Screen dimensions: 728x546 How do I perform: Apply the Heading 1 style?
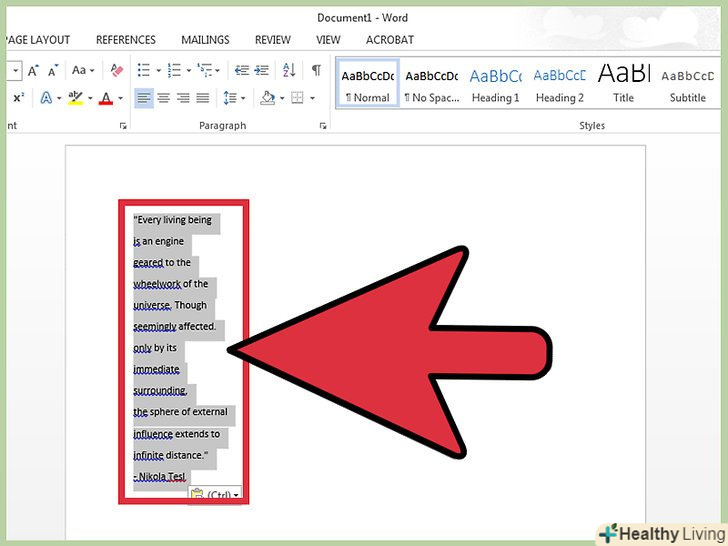tap(496, 83)
